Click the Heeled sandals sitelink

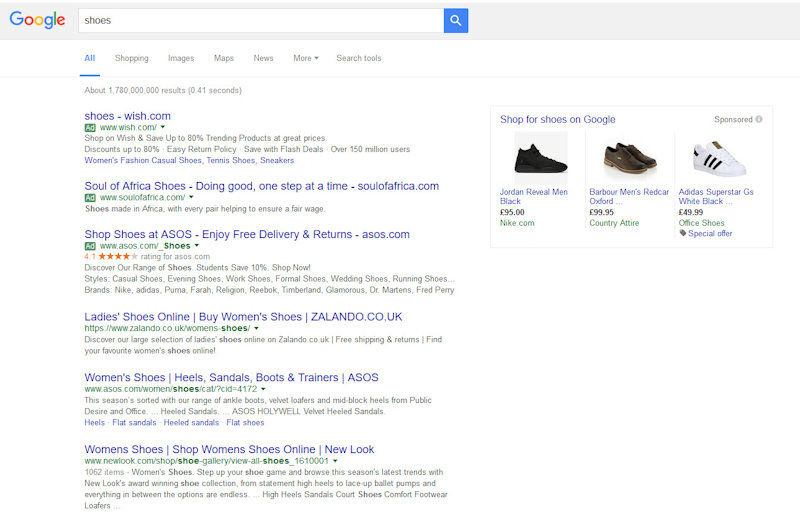pos(191,423)
